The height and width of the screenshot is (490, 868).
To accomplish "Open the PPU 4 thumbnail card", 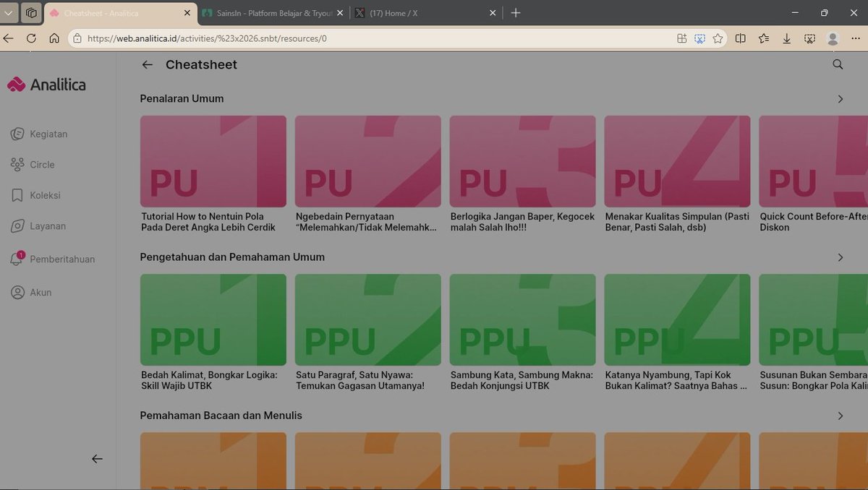I will click(678, 319).
